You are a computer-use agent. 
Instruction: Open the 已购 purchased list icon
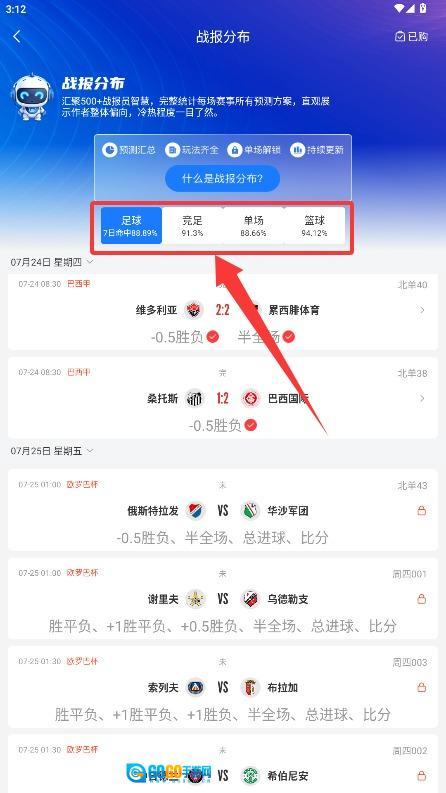click(x=400, y=36)
